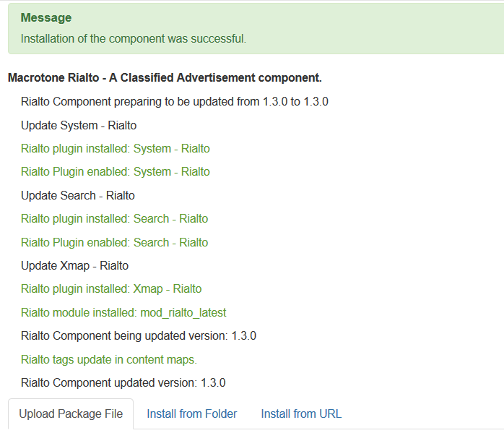Click the Component being updated version line
Image resolution: width=504 pixels, height=446 pixels.
[139, 335]
